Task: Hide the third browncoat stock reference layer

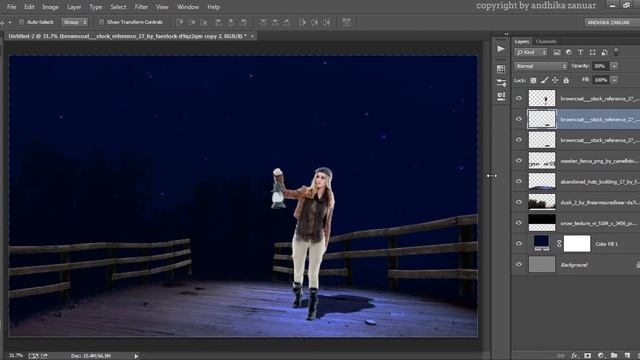Action: tap(519, 140)
